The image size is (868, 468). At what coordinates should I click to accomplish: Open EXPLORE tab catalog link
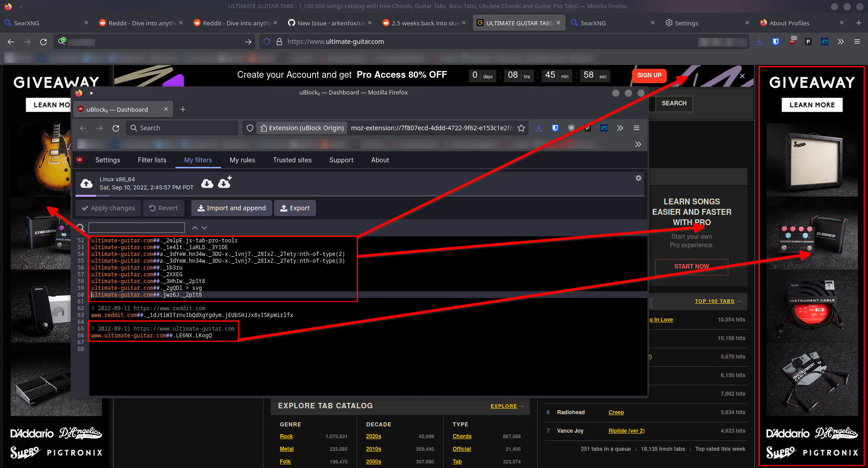click(x=504, y=406)
